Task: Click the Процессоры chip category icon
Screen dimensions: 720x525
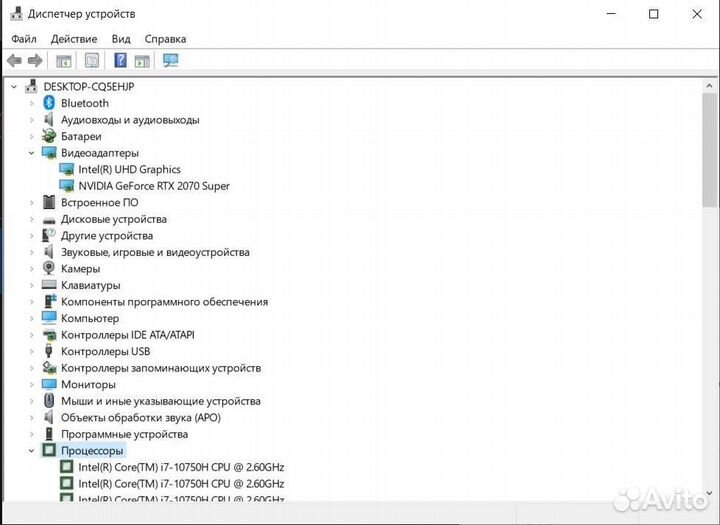Action: [49, 450]
